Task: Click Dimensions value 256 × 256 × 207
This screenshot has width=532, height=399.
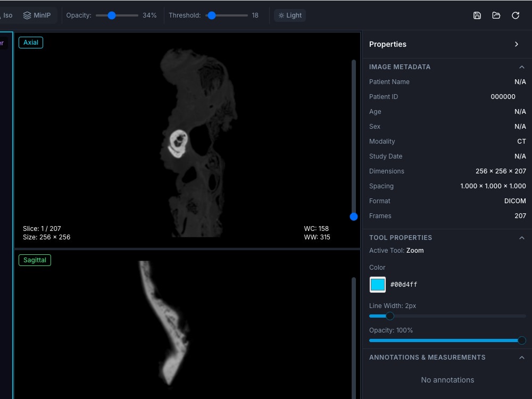Action: click(x=501, y=171)
